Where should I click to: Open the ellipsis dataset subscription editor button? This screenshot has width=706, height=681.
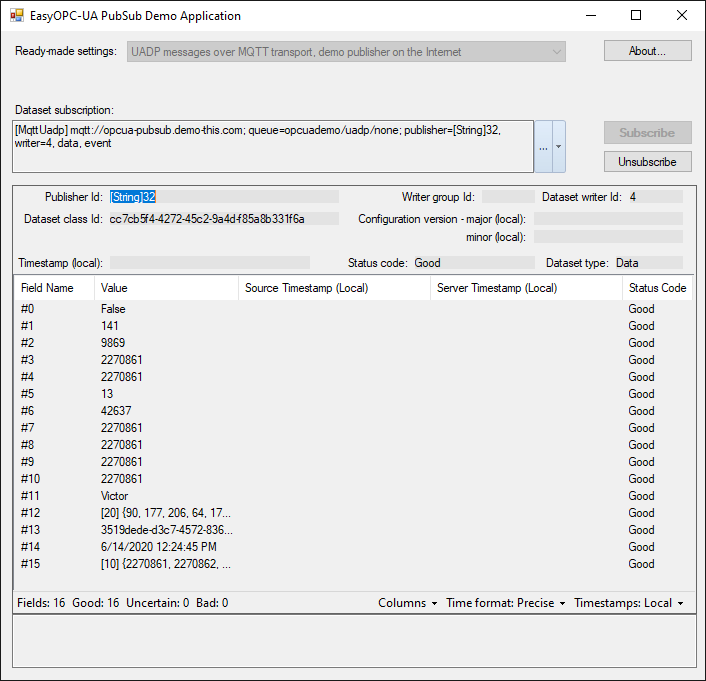[543, 147]
